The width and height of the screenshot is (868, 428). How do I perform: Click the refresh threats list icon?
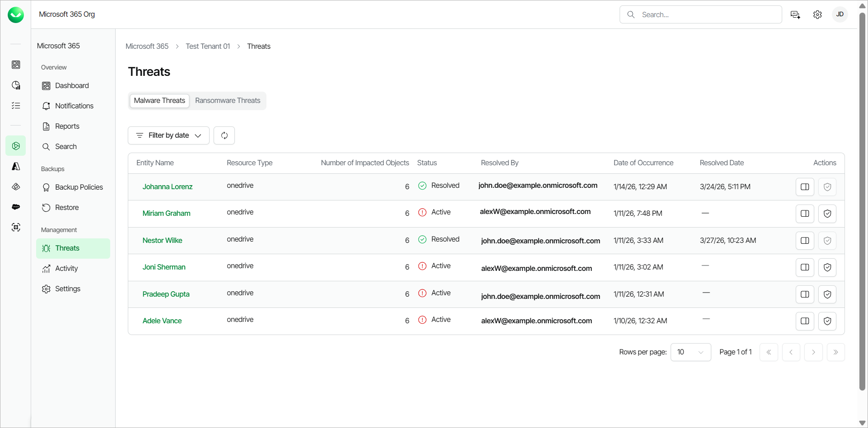coord(224,135)
